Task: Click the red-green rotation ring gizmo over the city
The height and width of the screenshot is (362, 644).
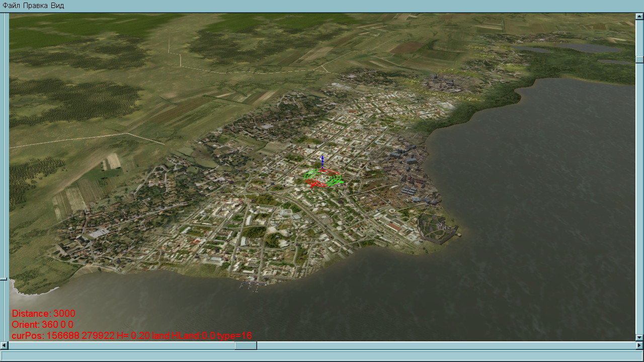Action: click(323, 178)
